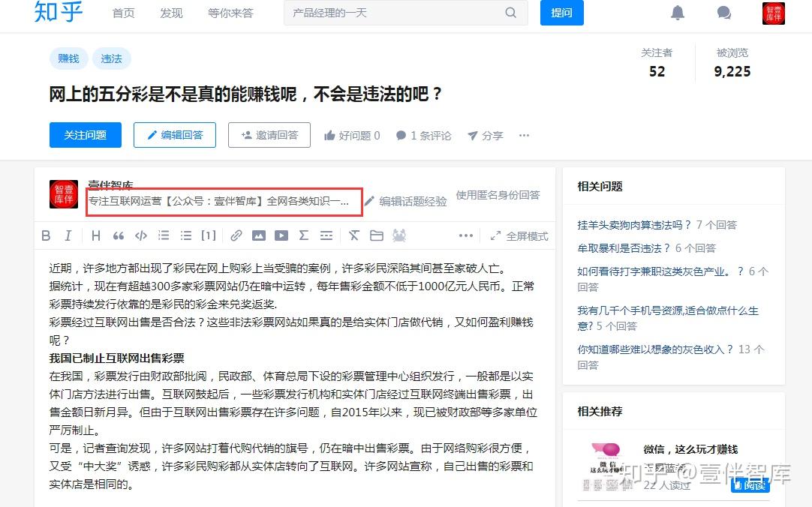The height and width of the screenshot is (507, 812).
Task: Open more question actions with the ellipsis
Action: (x=524, y=136)
